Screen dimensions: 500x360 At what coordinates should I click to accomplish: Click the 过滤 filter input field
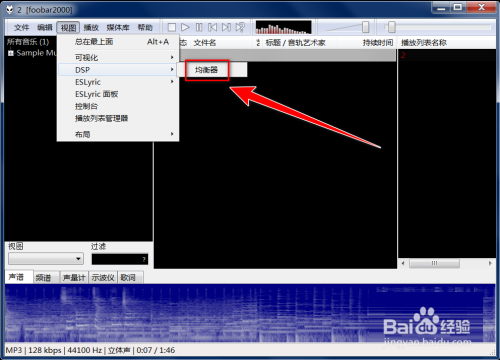tap(120, 259)
